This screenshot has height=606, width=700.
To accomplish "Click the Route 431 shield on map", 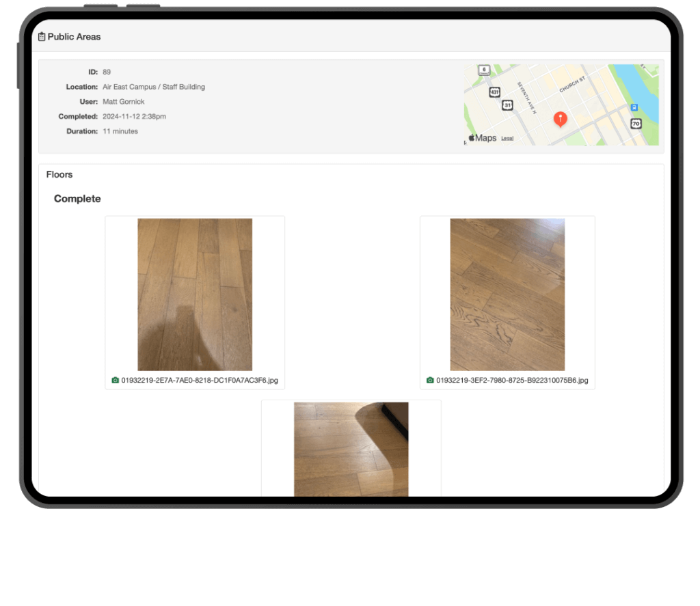I will (x=494, y=92).
